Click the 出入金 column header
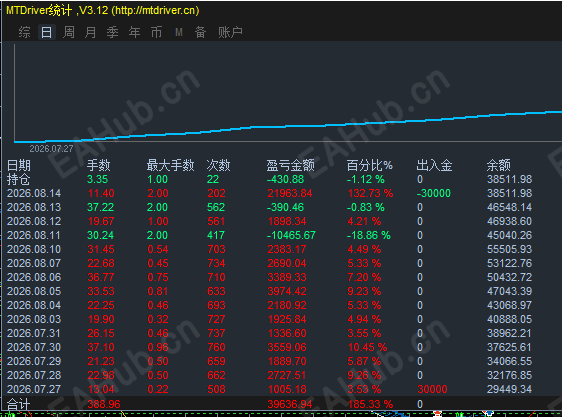Viewport: 562px width, 417px height. tap(434, 165)
